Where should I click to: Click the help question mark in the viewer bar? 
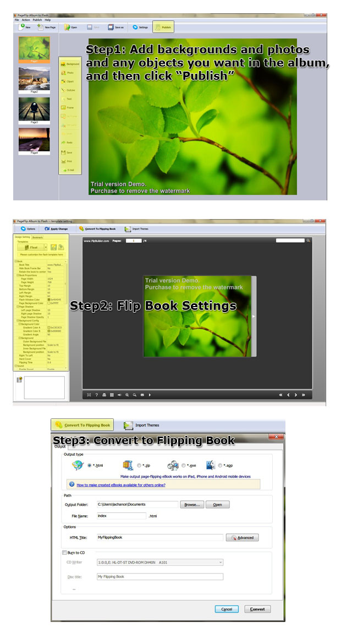click(x=96, y=395)
